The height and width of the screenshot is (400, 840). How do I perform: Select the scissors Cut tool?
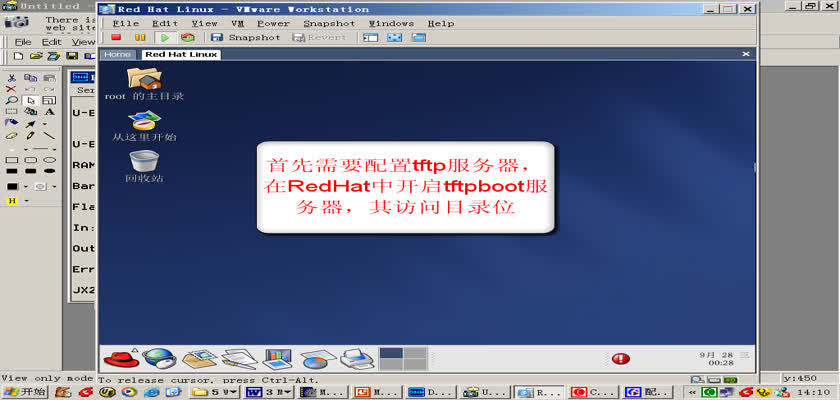[11, 78]
